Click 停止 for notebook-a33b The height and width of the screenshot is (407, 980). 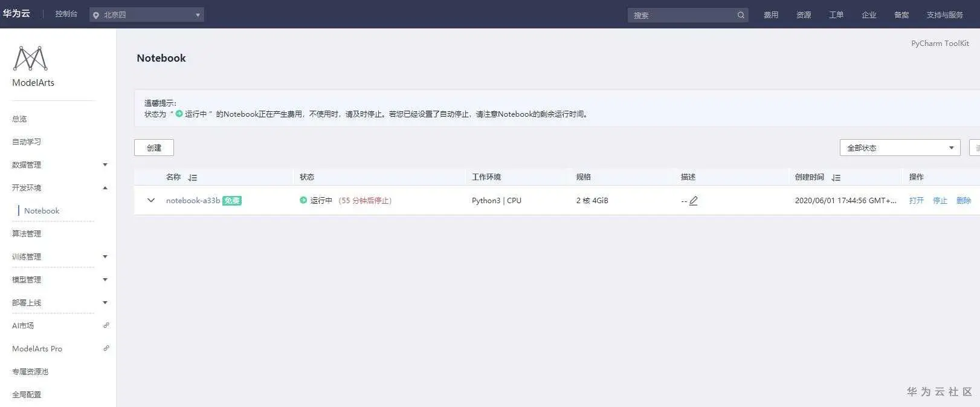(940, 200)
